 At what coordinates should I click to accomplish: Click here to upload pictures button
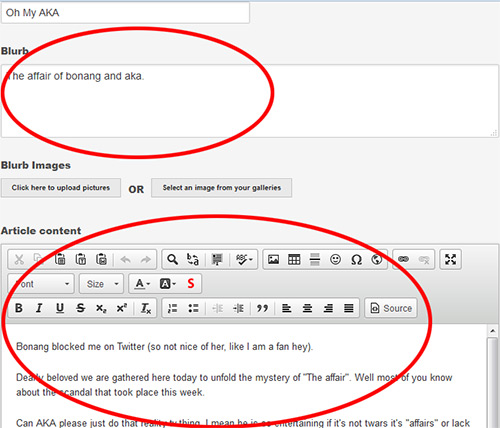point(61,188)
